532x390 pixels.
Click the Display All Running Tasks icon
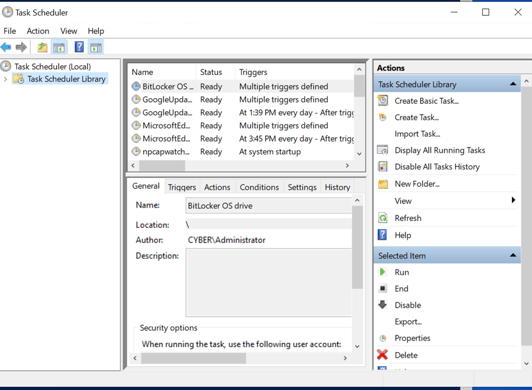point(383,150)
